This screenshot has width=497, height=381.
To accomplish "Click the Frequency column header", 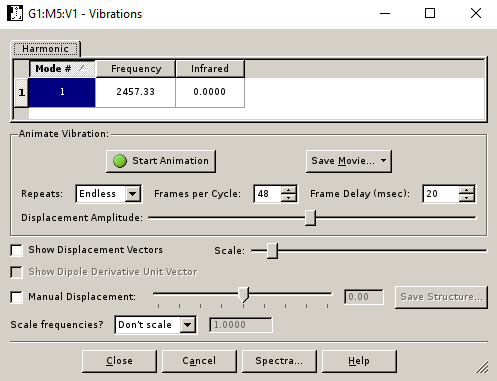I will pos(136,69).
